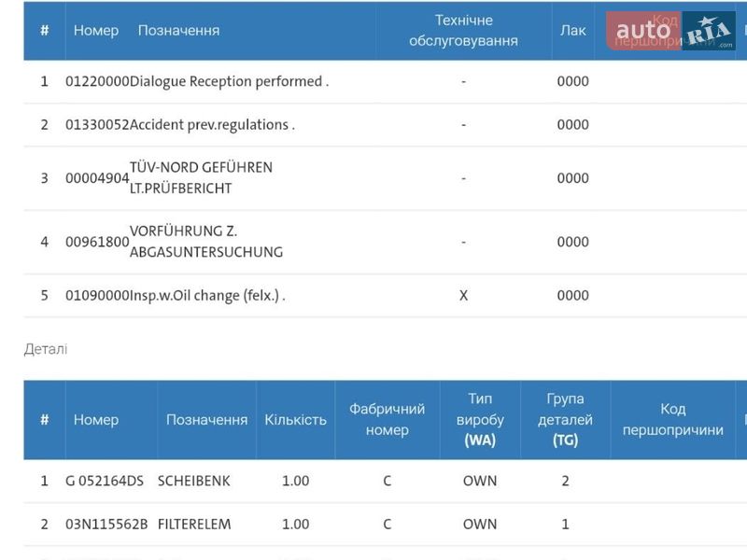Viewport: 747px width, 560px height.
Task: Select the TÜV-NORD GEFÜHREN LT.PRÜFBERICHT row
Action: (201, 177)
